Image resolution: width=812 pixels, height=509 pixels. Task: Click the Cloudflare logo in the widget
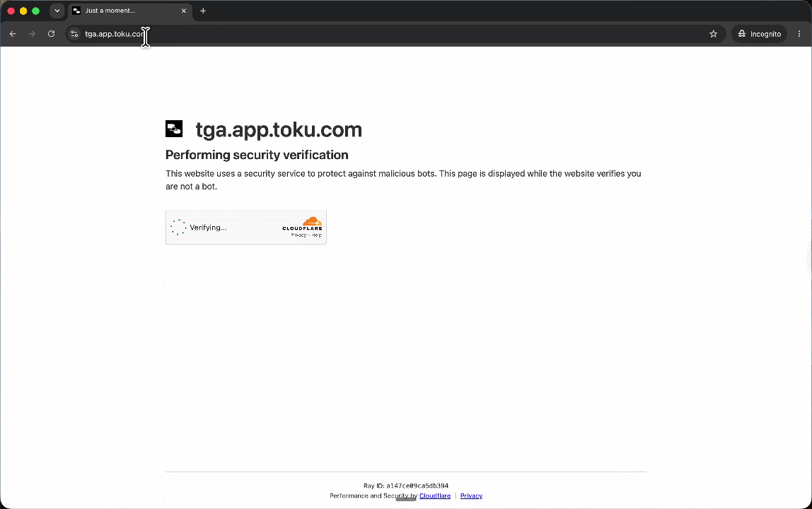click(x=303, y=223)
